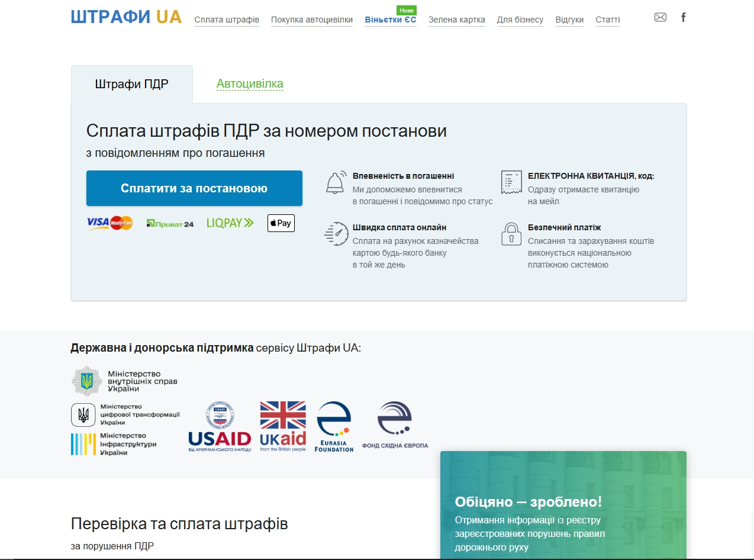Click the Впевненість в погашенні heading
Viewport: 754px width, 560px height.
coord(404,176)
